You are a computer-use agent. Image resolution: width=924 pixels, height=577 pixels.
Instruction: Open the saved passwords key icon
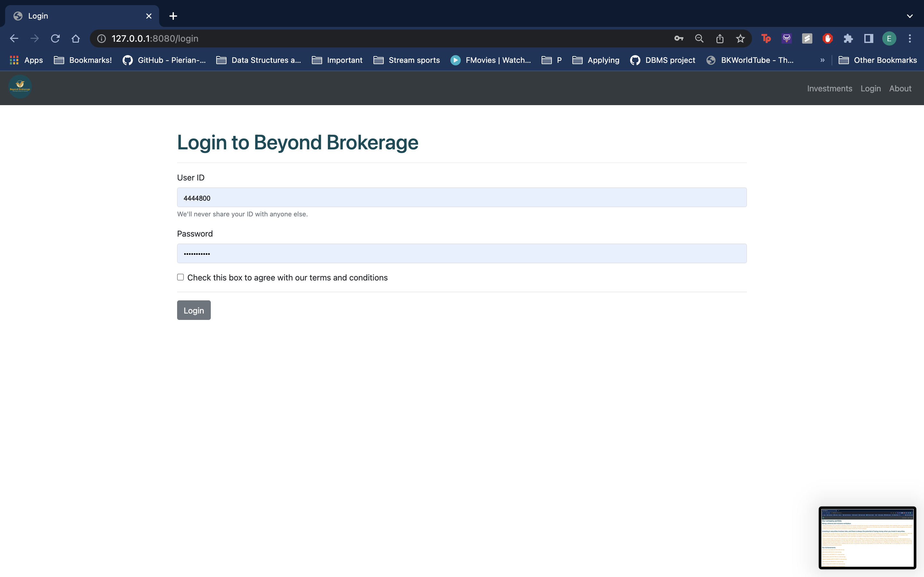[679, 38]
